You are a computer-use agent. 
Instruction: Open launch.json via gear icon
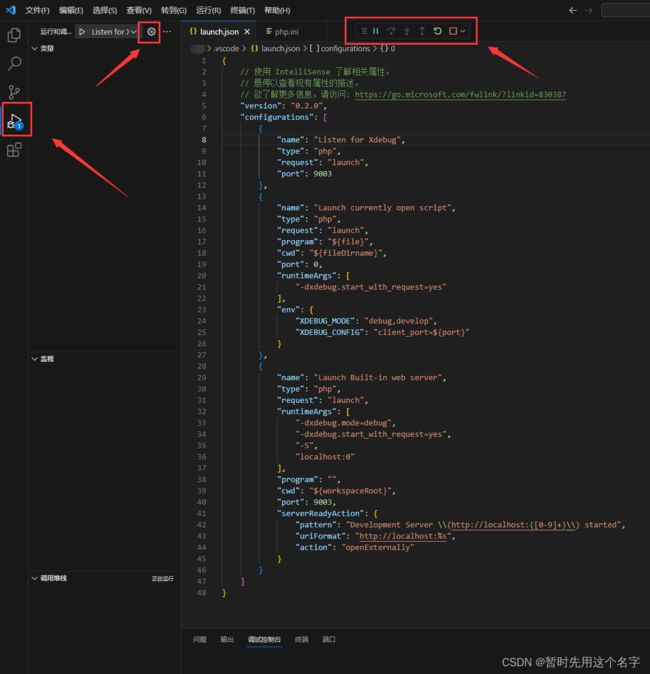pyautogui.click(x=151, y=31)
